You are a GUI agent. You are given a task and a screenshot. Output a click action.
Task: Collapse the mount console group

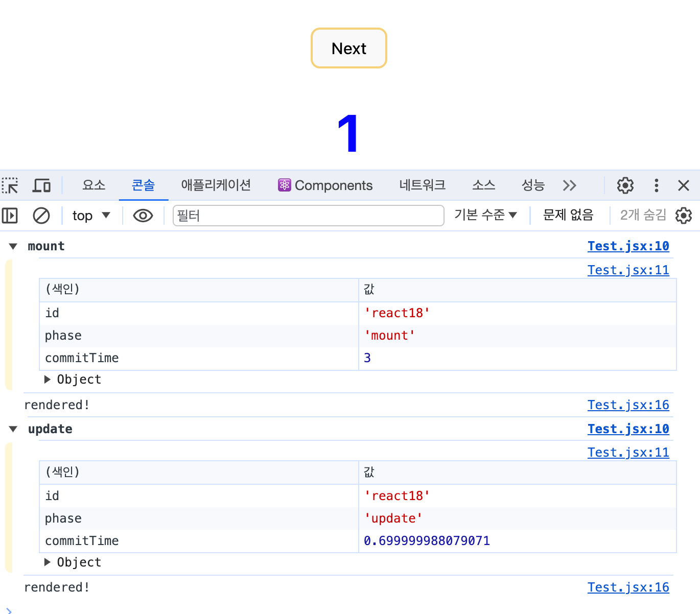(12, 246)
